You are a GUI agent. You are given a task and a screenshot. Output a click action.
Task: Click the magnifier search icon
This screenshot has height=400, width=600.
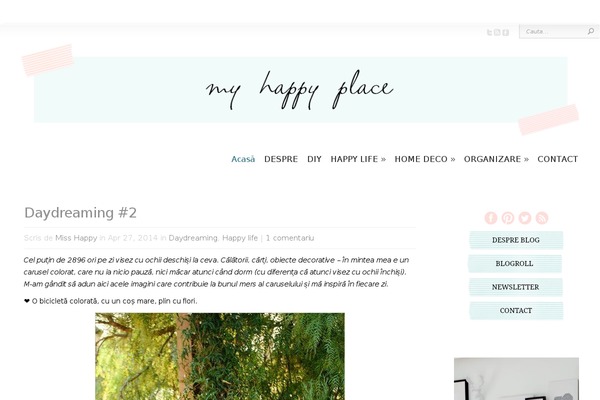pos(591,31)
